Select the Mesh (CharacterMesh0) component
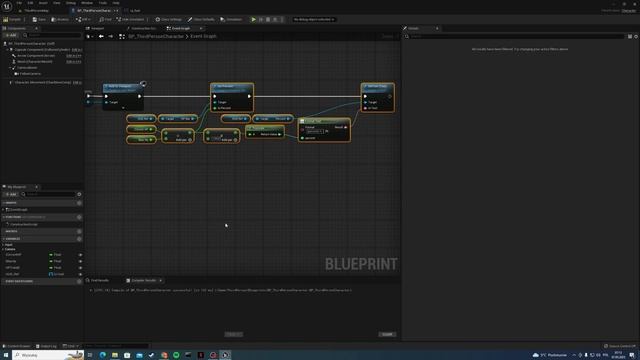Viewport: 640px width, 360px height. click(x=42, y=62)
